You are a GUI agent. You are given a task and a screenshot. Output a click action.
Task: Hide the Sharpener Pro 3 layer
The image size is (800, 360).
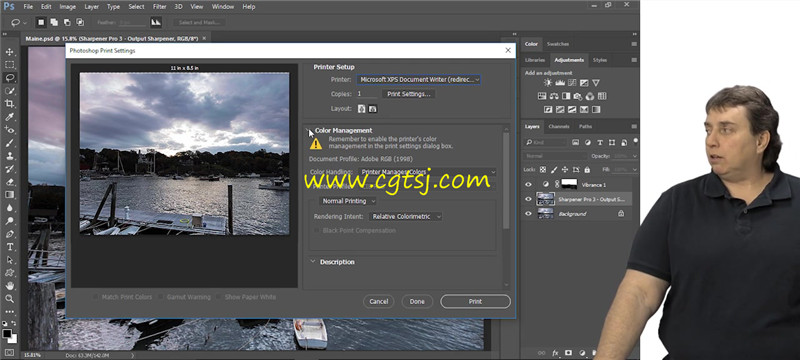(529, 199)
